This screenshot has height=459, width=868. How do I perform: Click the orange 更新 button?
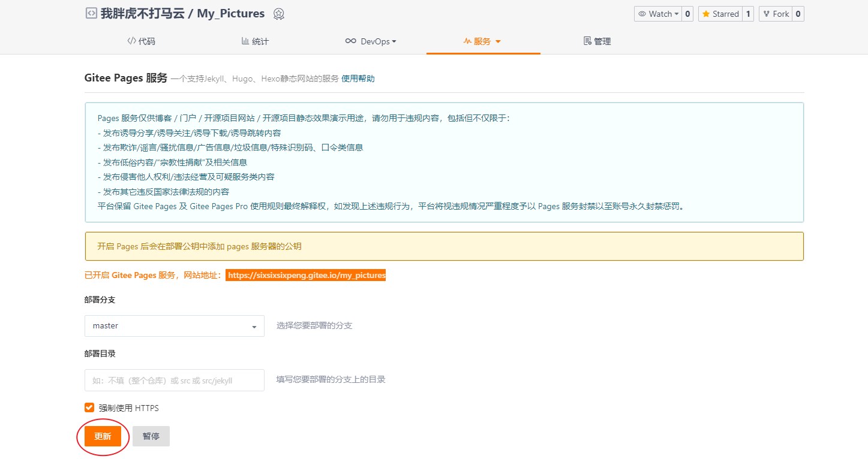click(103, 436)
